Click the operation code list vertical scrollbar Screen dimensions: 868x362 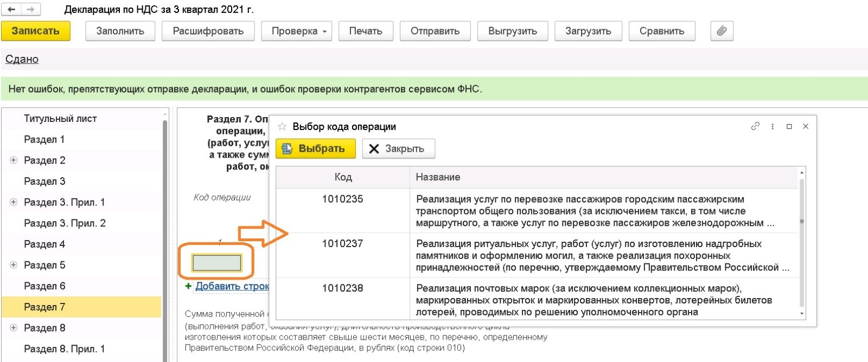pyautogui.click(x=802, y=243)
